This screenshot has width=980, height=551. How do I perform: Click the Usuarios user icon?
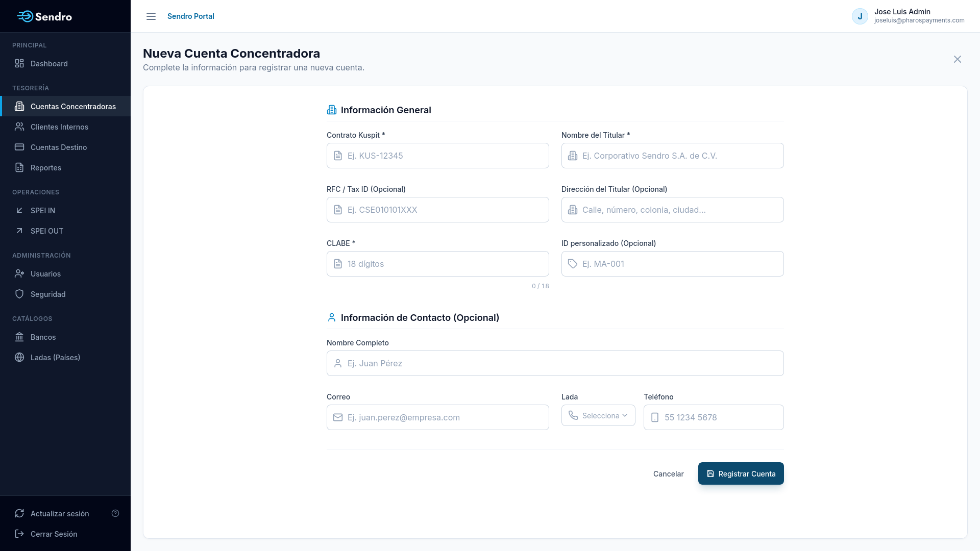(x=19, y=273)
